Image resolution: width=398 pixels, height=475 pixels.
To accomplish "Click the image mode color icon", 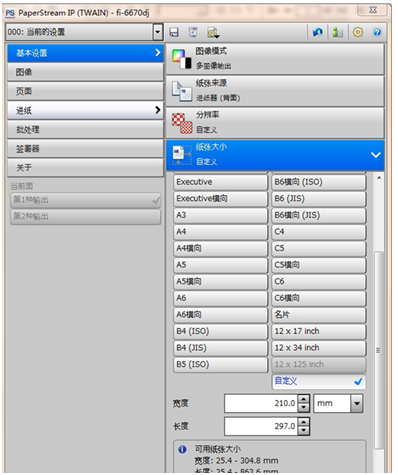I will 182,59.
